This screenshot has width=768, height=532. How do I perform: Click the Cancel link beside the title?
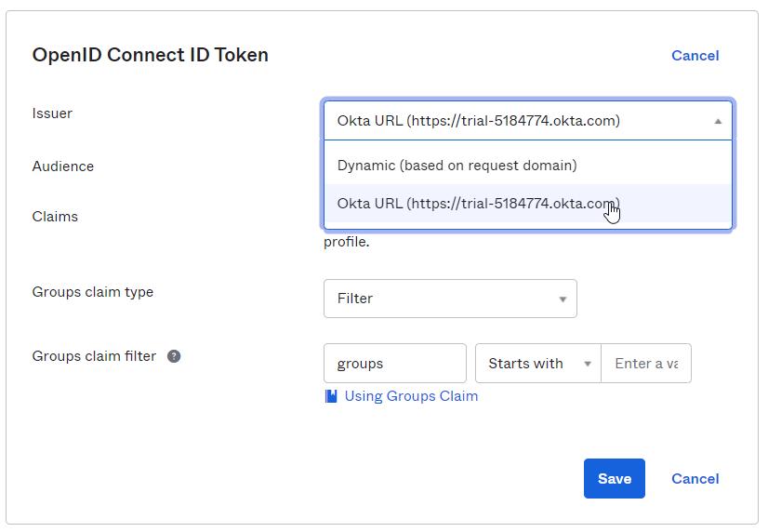point(695,56)
